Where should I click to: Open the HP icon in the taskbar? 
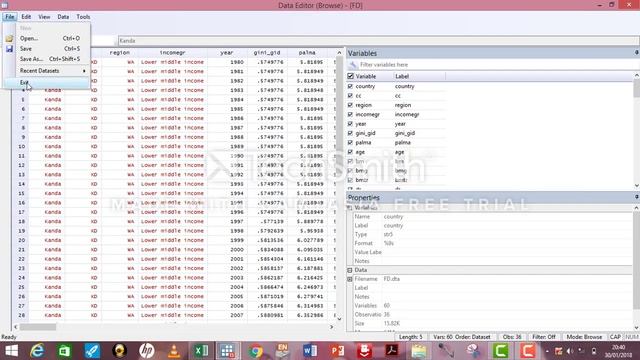click(x=147, y=351)
